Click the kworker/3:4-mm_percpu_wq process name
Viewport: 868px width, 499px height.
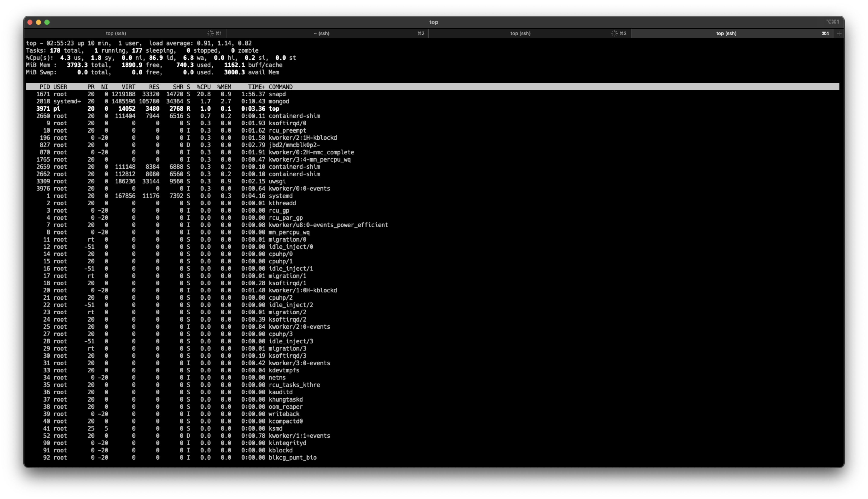click(310, 159)
